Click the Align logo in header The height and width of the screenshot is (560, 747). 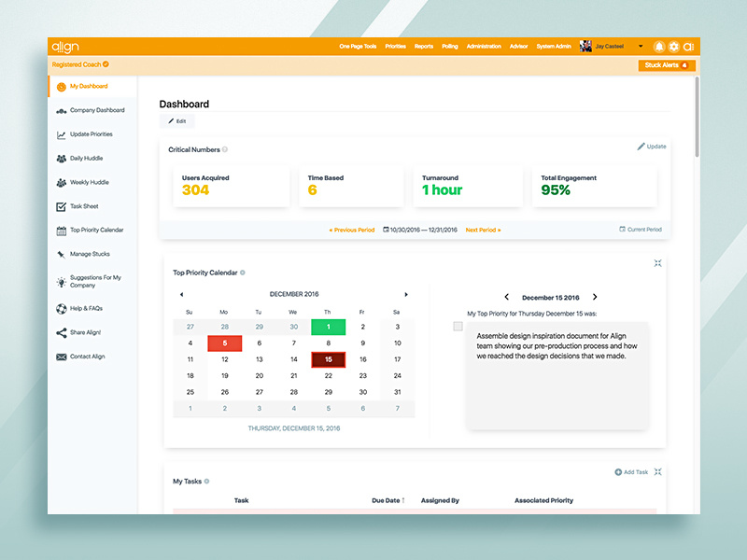coord(65,47)
